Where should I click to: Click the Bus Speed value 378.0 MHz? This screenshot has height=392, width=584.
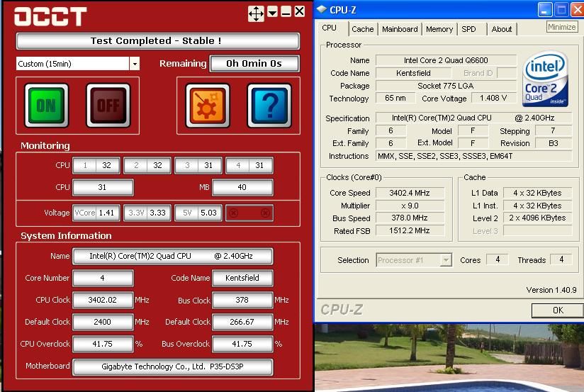(x=410, y=218)
